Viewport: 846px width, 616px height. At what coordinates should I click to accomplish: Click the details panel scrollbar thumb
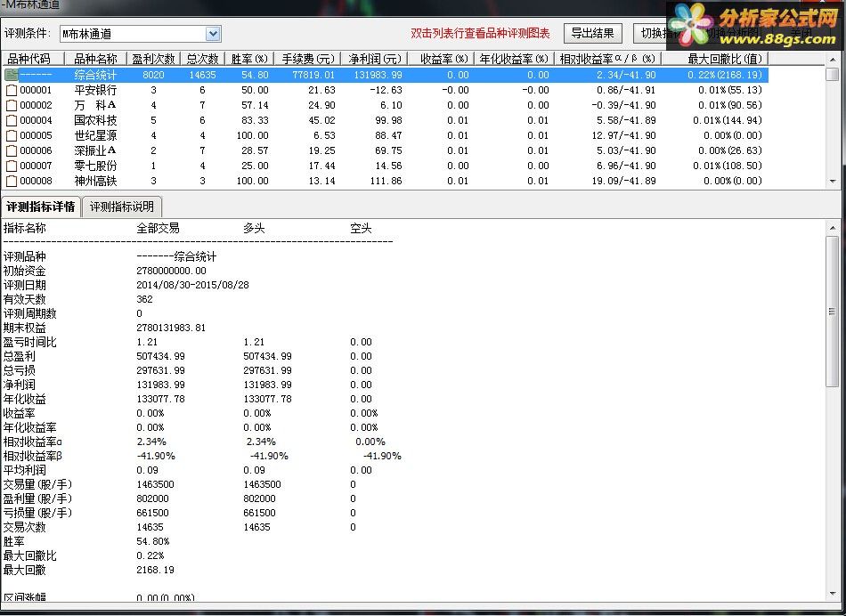[x=833, y=311]
